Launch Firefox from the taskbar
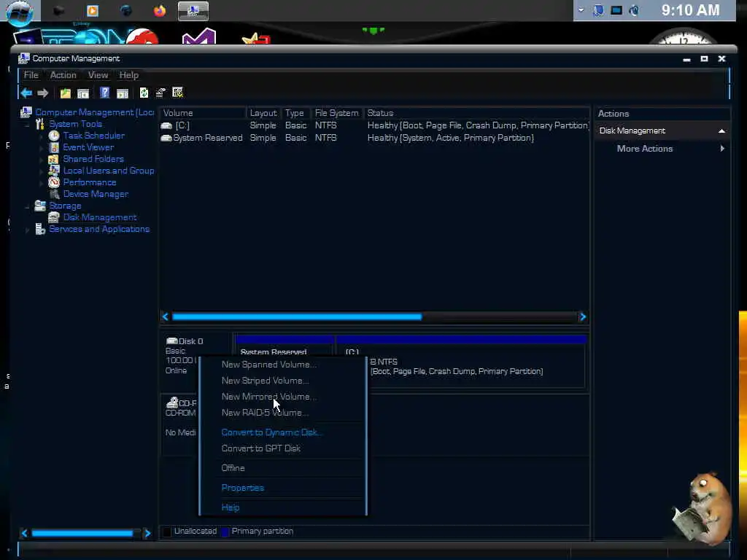The image size is (747, 560). click(160, 10)
